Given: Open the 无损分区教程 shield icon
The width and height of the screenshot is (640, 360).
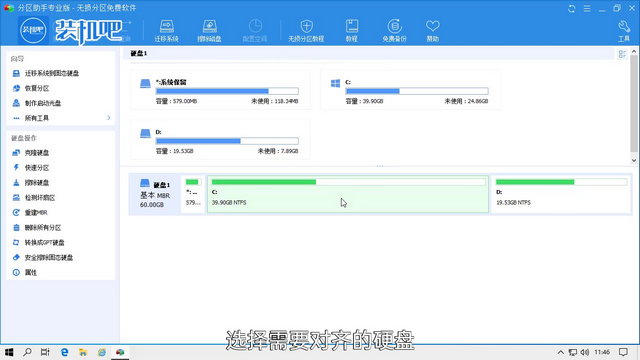Looking at the screenshot, I should tap(306, 31).
